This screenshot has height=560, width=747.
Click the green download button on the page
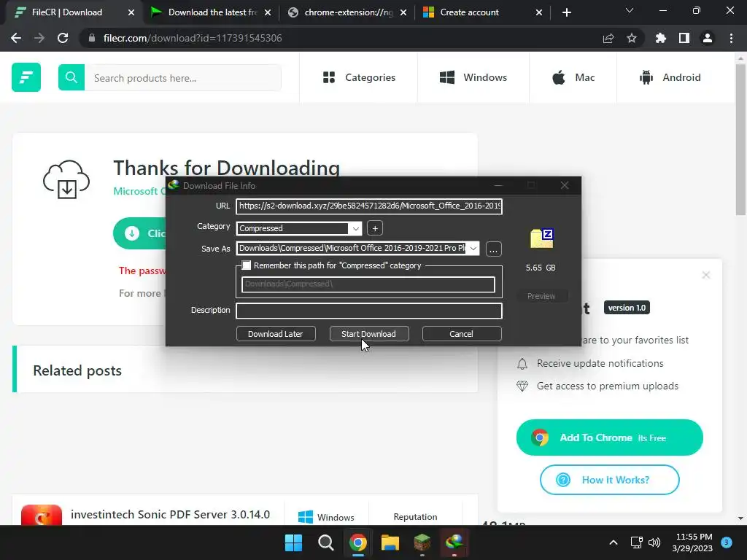point(140,233)
